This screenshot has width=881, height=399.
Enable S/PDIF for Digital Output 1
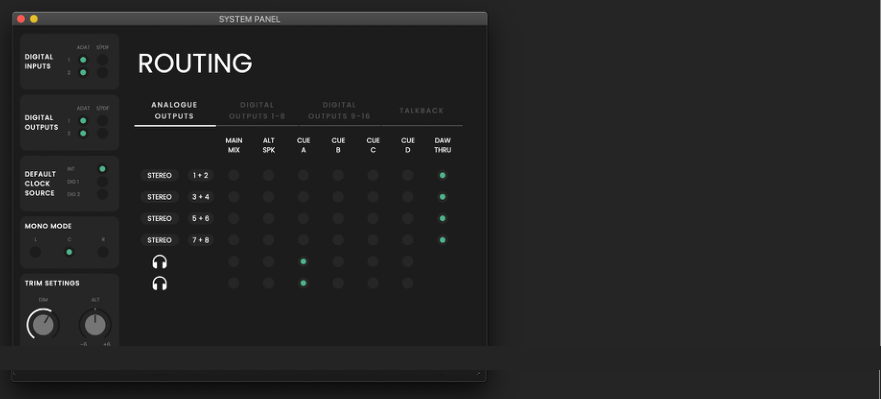tap(102, 120)
